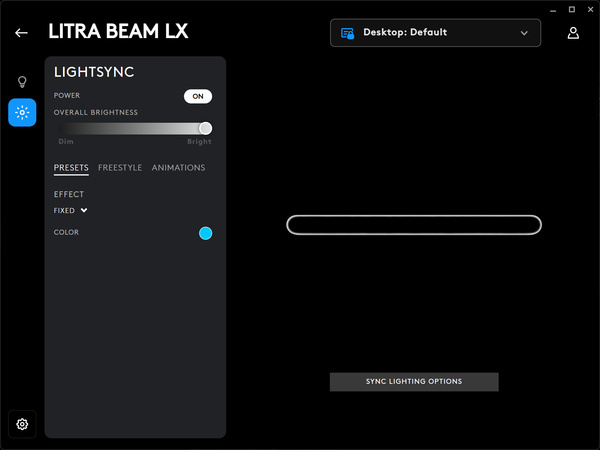Switch to the FREESTYLE tab

coord(120,168)
